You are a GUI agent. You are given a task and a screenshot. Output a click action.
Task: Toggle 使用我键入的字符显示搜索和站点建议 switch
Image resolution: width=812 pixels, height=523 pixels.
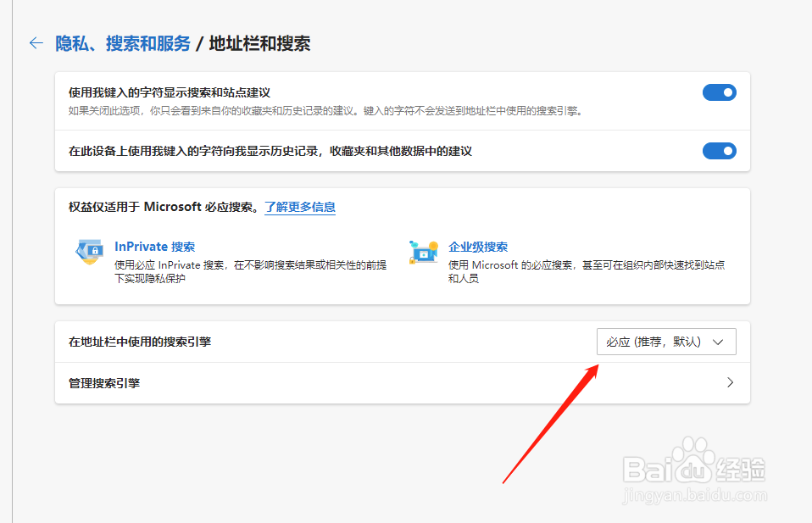[720, 92]
